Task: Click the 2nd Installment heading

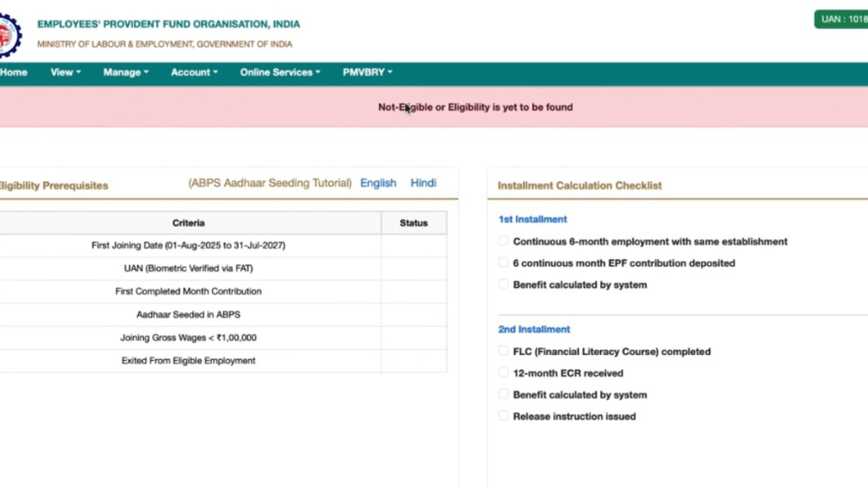Action: coord(534,330)
